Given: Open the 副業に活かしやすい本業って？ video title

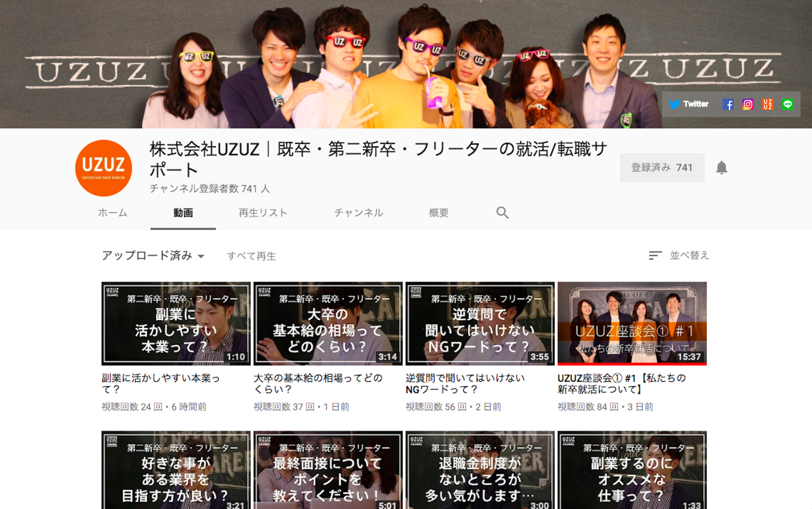Looking at the screenshot, I should [161, 383].
